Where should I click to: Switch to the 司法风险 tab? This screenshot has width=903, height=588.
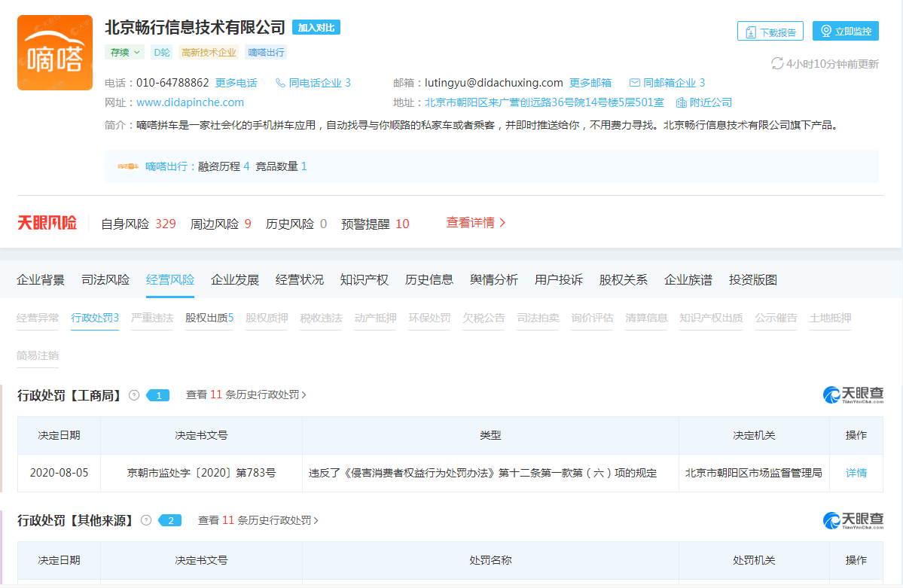click(105, 280)
